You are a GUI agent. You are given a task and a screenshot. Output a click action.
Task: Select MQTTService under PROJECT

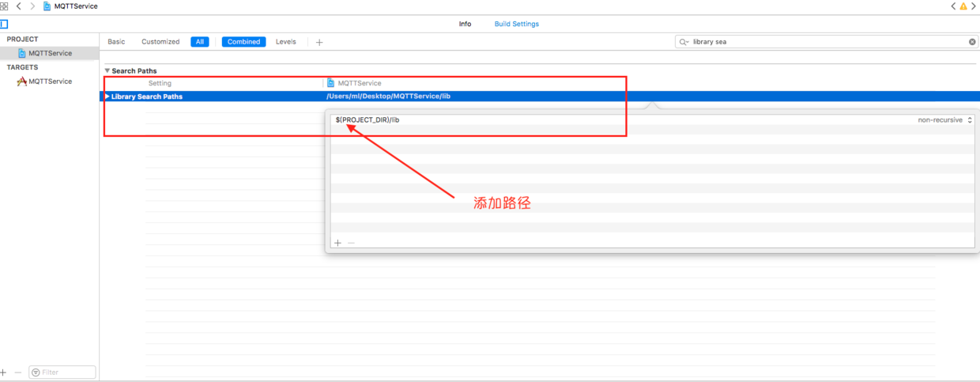click(49, 53)
